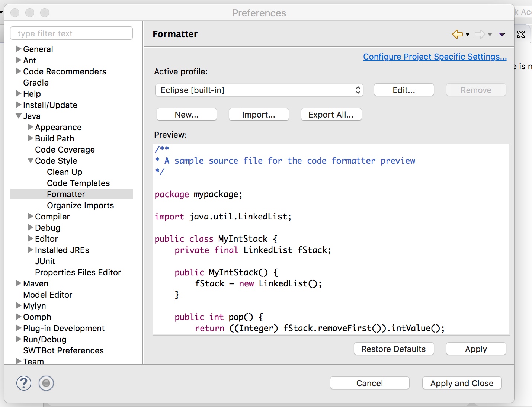Click the record/oomph preference recorder icon
The height and width of the screenshot is (407, 532).
(x=46, y=383)
